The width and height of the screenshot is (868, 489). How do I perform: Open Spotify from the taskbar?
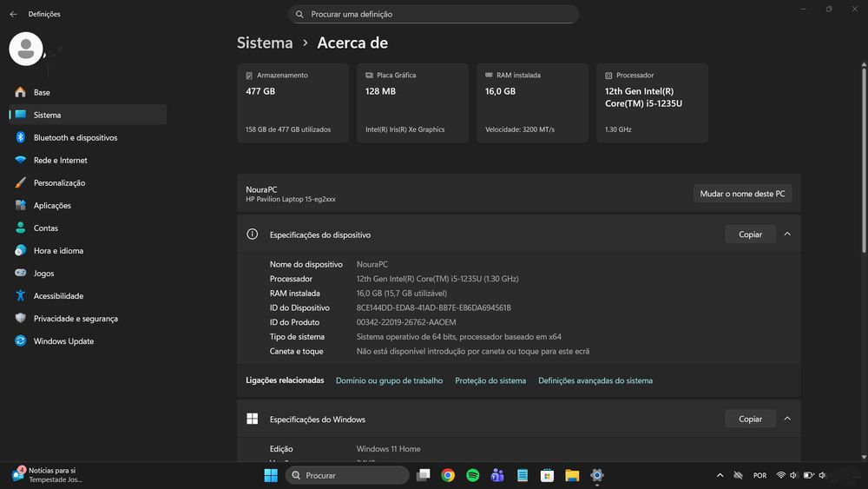pos(473,475)
